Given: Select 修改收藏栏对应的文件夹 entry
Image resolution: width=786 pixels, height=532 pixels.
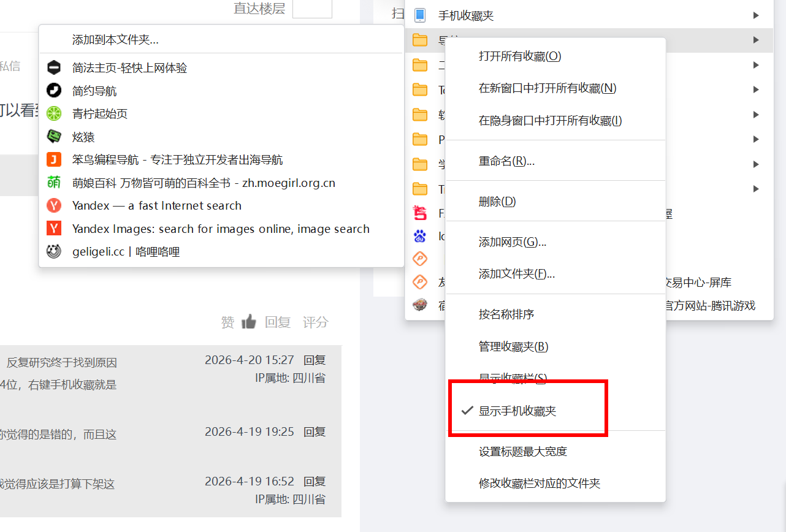Looking at the screenshot, I should [555, 484].
